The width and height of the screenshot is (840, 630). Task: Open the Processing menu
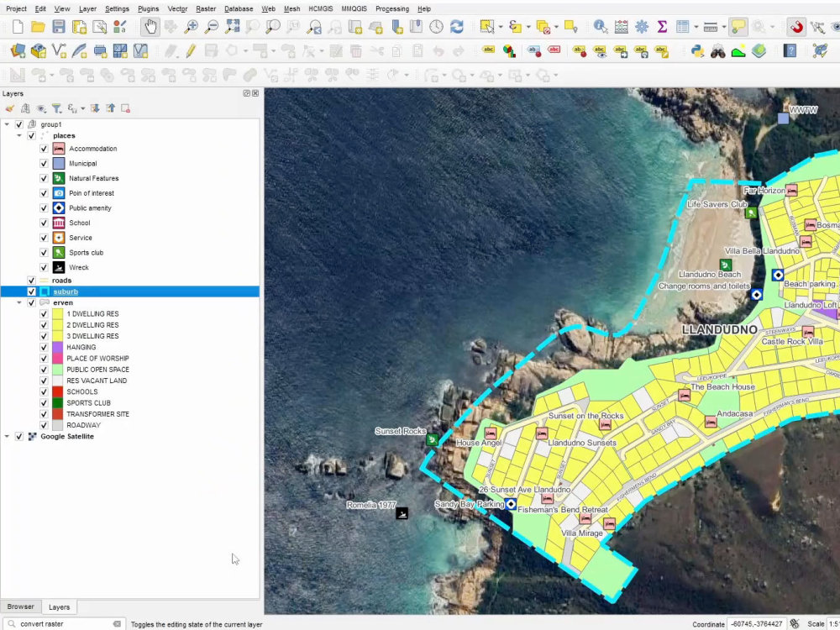(392, 8)
